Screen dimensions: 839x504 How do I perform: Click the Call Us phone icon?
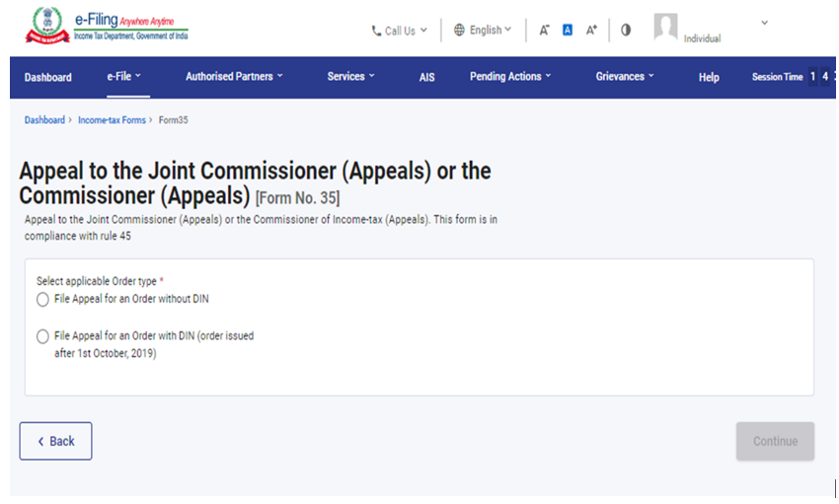(376, 31)
